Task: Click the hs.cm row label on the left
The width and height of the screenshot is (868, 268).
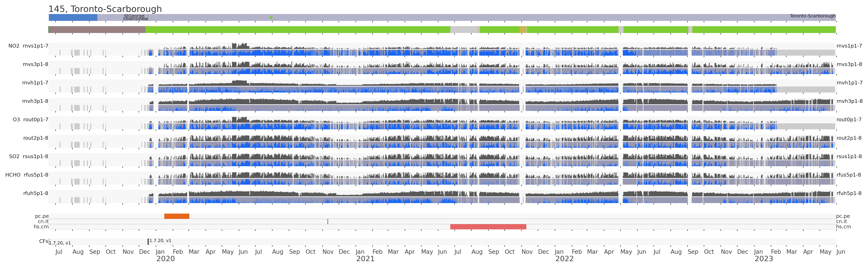Action: (41, 227)
